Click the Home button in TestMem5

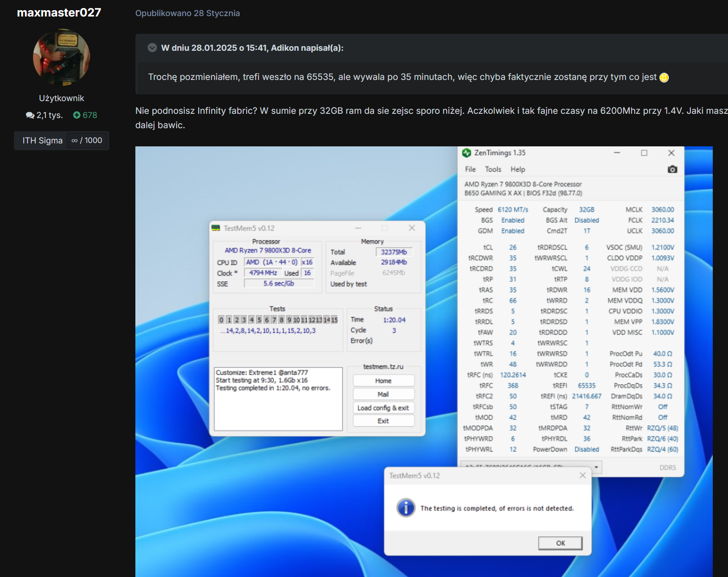[383, 381]
